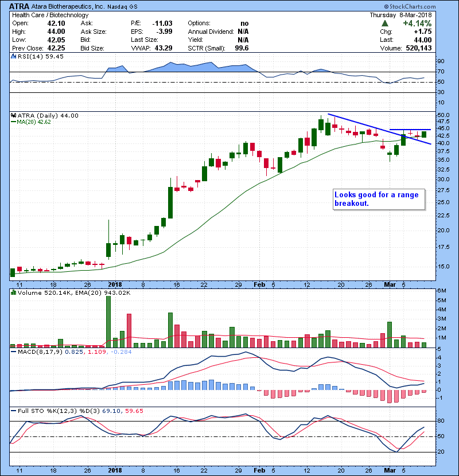This screenshot has height=476, width=459.
Task: Click the VWAP value 43.29
Action: click(x=164, y=48)
